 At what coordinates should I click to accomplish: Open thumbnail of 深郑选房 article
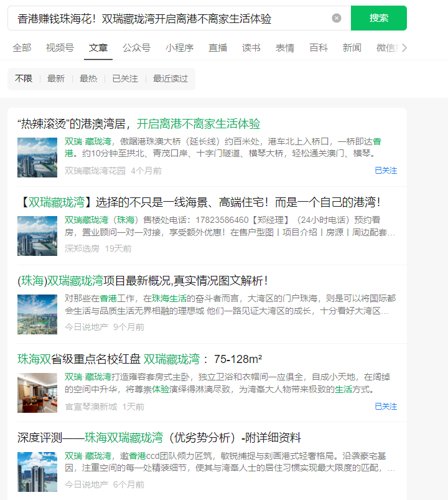(37, 235)
